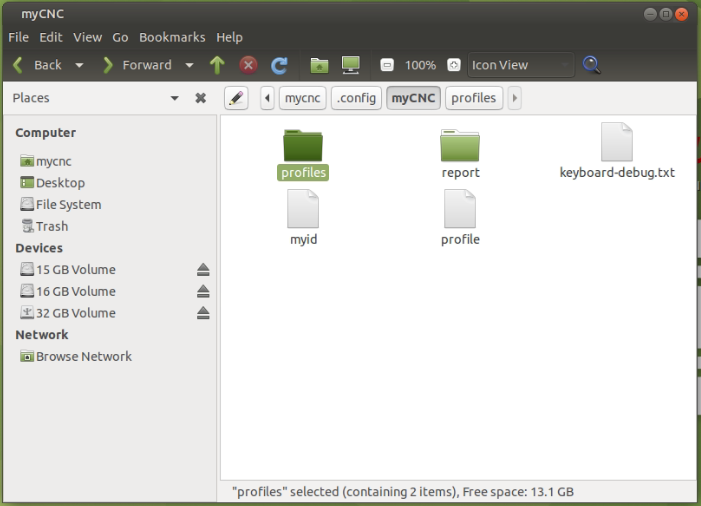The height and width of the screenshot is (506, 701).
Task: Click the magnifier search icon
Action: pyautogui.click(x=592, y=65)
